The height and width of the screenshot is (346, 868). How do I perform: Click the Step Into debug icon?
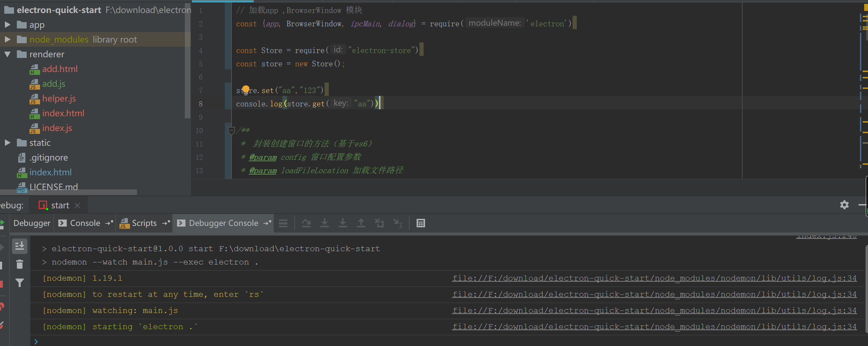(x=325, y=223)
